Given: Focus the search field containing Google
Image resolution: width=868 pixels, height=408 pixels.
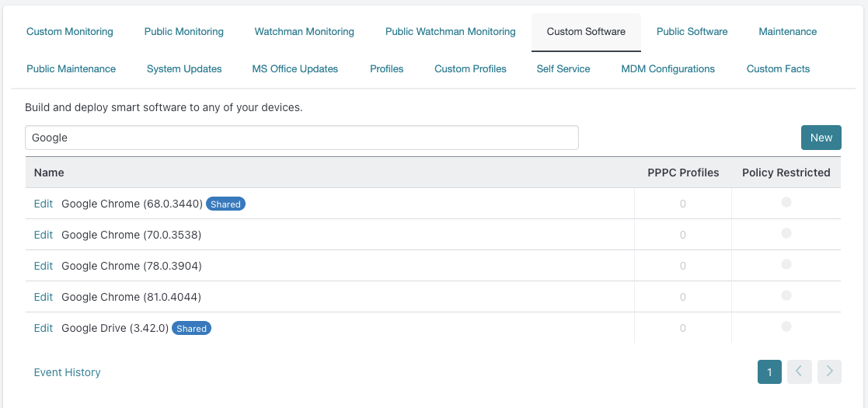Looking at the screenshot, I should click(x=302, y=138).
